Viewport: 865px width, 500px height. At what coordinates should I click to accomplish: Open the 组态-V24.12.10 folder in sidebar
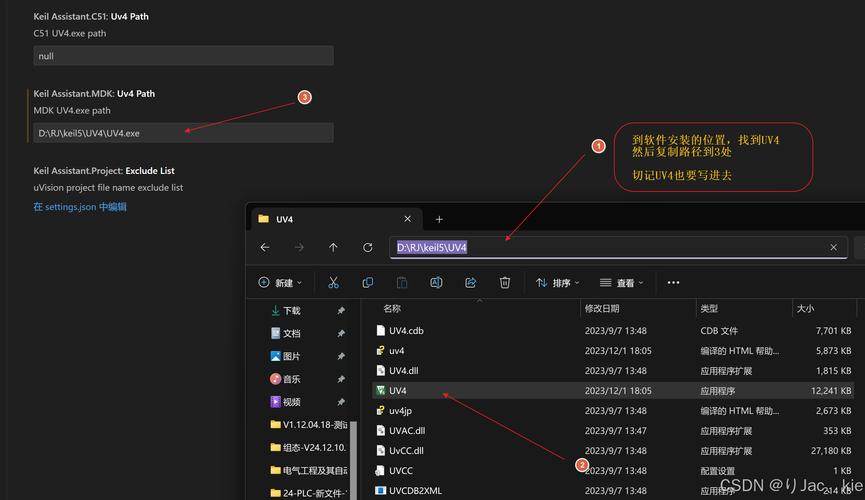tap(309, 447)
